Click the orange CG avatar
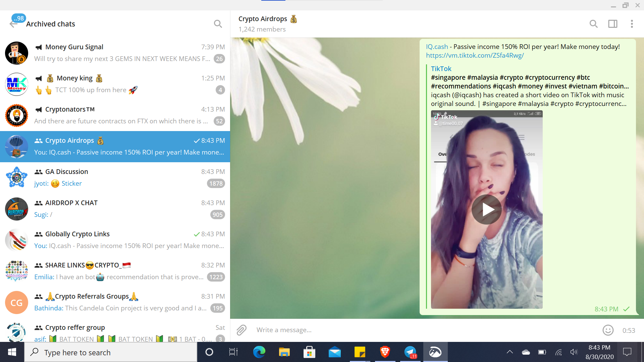The image size is (644, 362). (x=16, y=302)
